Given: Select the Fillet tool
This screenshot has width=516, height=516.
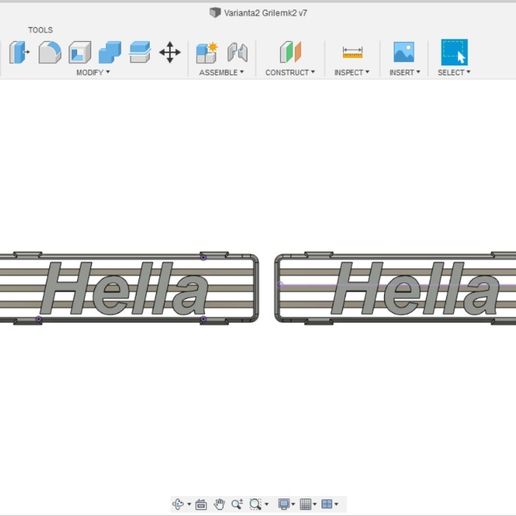Looking at the screenshot, I should 50,52.
